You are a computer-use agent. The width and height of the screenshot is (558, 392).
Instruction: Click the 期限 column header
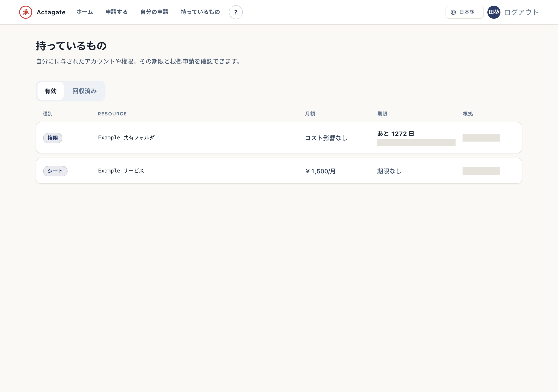(382, 114)
